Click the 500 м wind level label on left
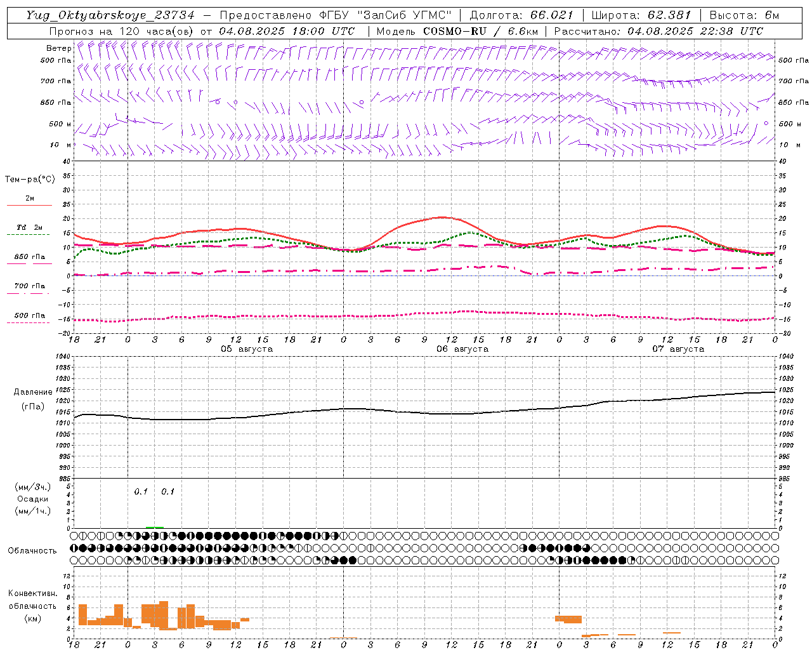 coord(60,124)
